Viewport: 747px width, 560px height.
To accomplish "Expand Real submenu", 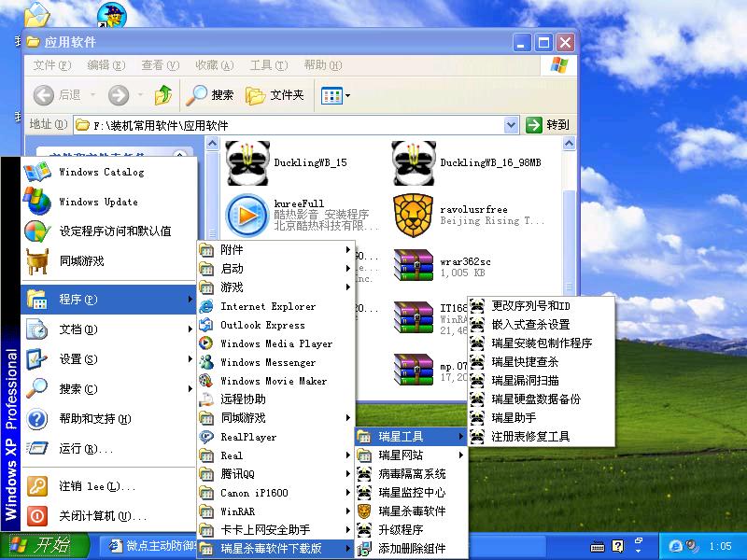I will [x=275, y=455].
